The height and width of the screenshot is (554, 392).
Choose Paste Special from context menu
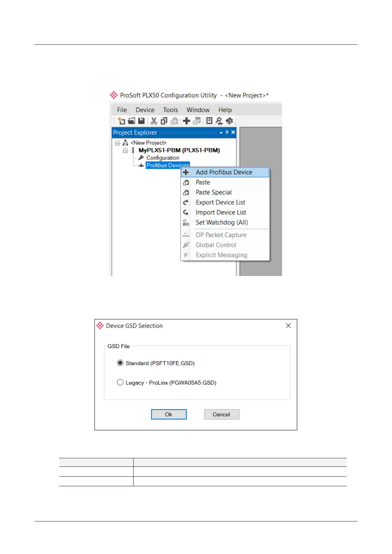pyautogui.click(x=225, y=192)
